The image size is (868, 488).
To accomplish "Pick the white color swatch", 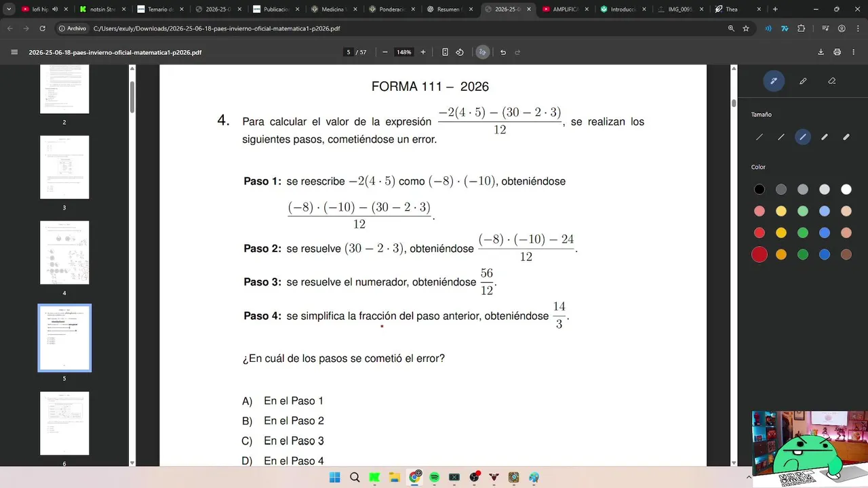I will click(x=846, y=189).
